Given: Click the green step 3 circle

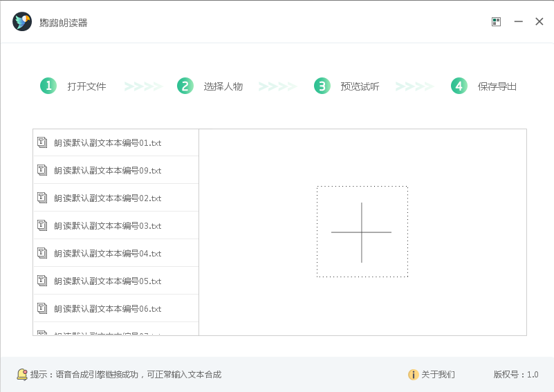Looking at the screenshot, I should 322,86.
